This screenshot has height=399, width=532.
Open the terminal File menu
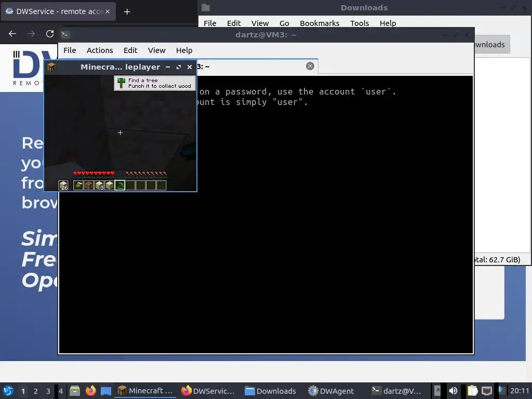(x=70, y=50)
